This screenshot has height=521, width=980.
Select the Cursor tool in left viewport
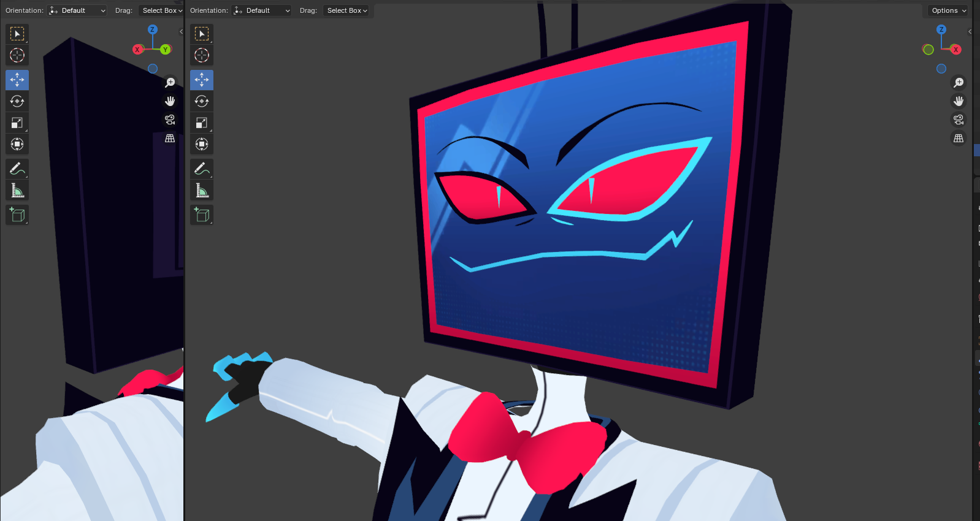click(17, 55)
